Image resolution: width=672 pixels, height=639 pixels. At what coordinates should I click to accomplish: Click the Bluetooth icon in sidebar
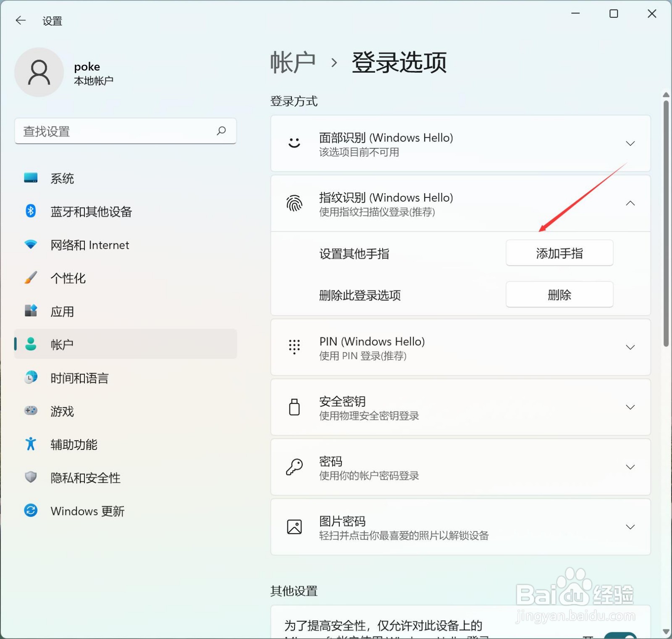click(x=31, y=211)
